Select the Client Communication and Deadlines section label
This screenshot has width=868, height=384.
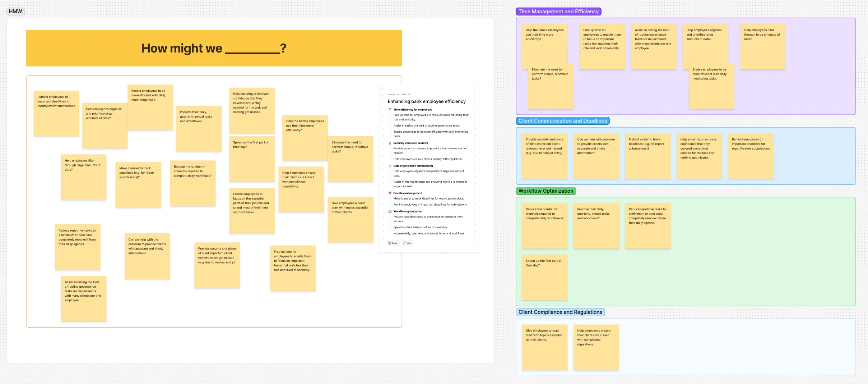(x=562, y=121)
